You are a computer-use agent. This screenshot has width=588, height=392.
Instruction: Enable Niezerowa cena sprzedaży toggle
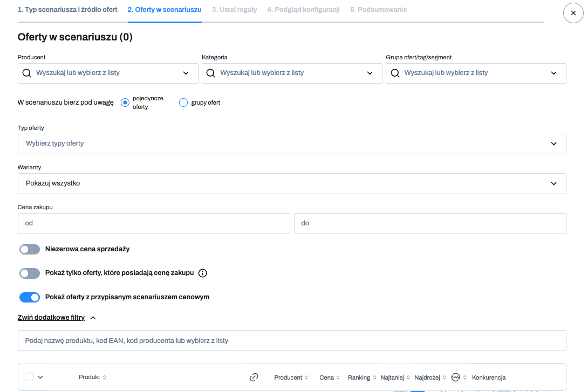click(x=30, y=249)
